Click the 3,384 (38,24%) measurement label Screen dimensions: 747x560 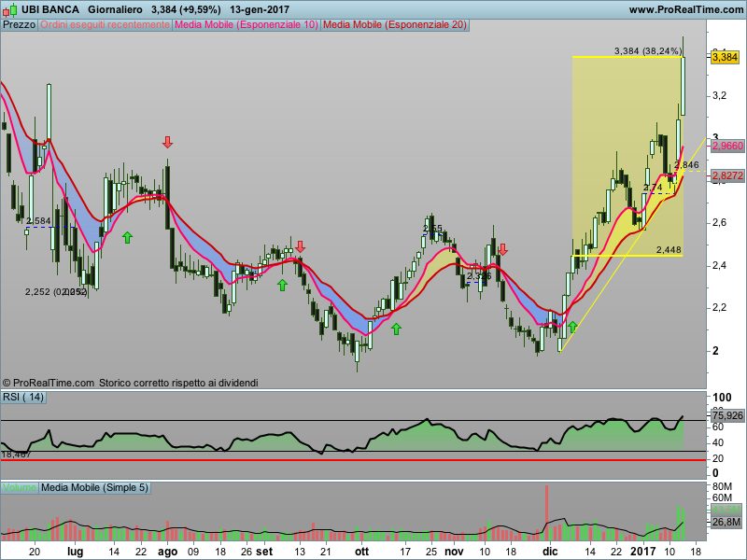click(x=648, y=51)
